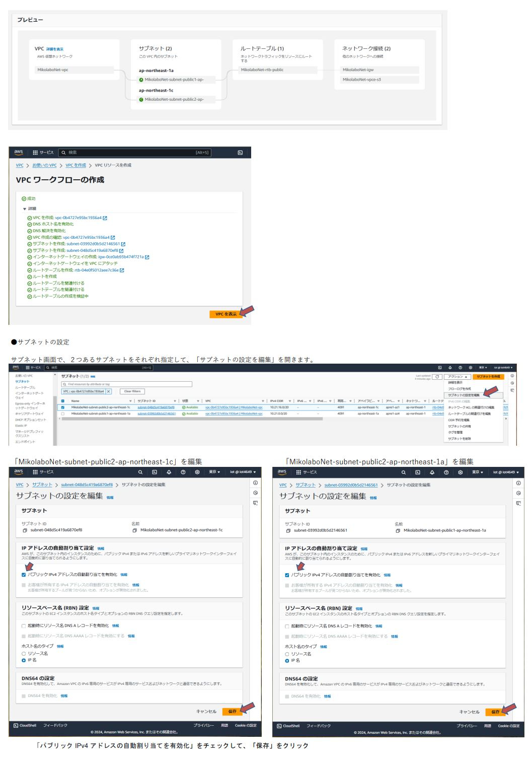Open 東京 region dropdown in subnet list header
The height and width of the screenshot is (758, 532).
pos(483,368)
